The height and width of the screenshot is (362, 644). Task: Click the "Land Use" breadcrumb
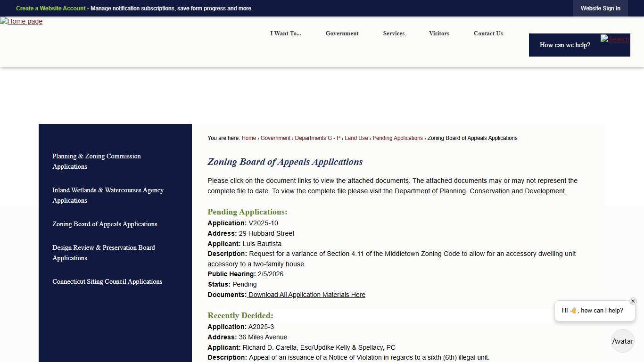(x=356, y=138)
